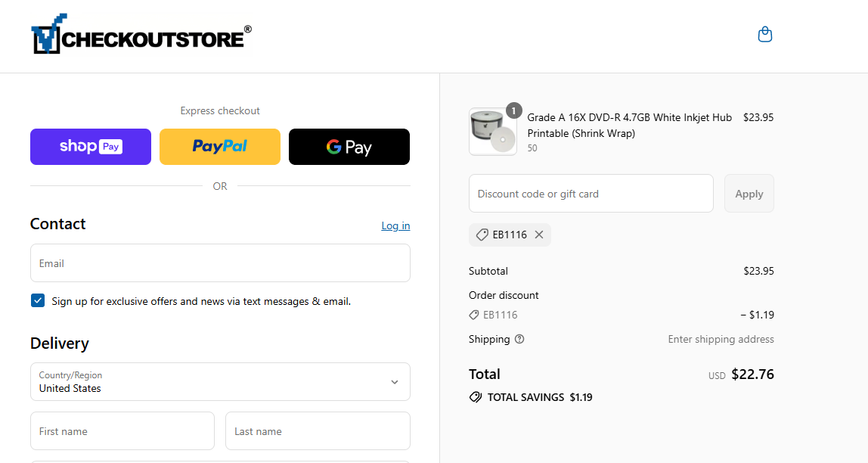
Task: Click the CHECKOUTSTORE logo
Action: click(x=140, y=34)
